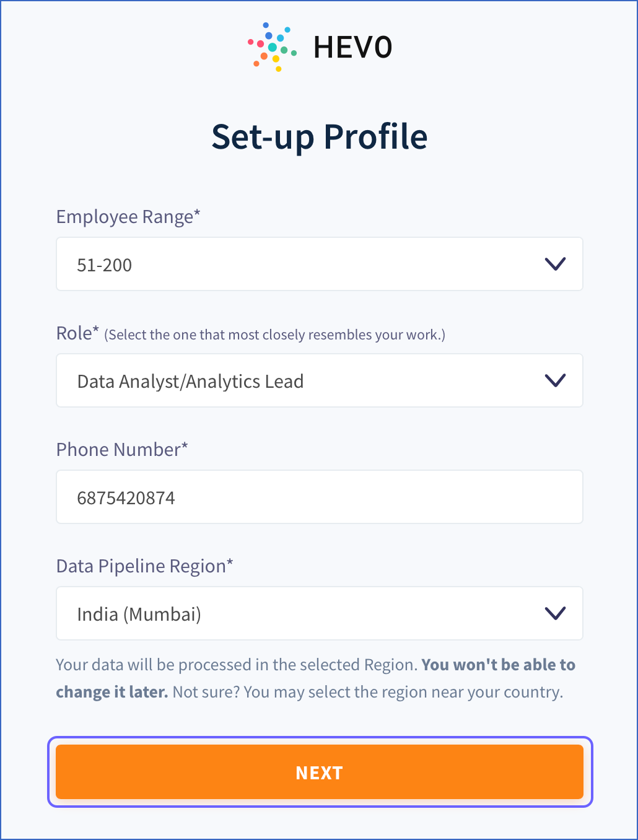Click the chevron next to India (Mumbai)
The height and width of the screenshot is (840, 638).
click(555, 613)
